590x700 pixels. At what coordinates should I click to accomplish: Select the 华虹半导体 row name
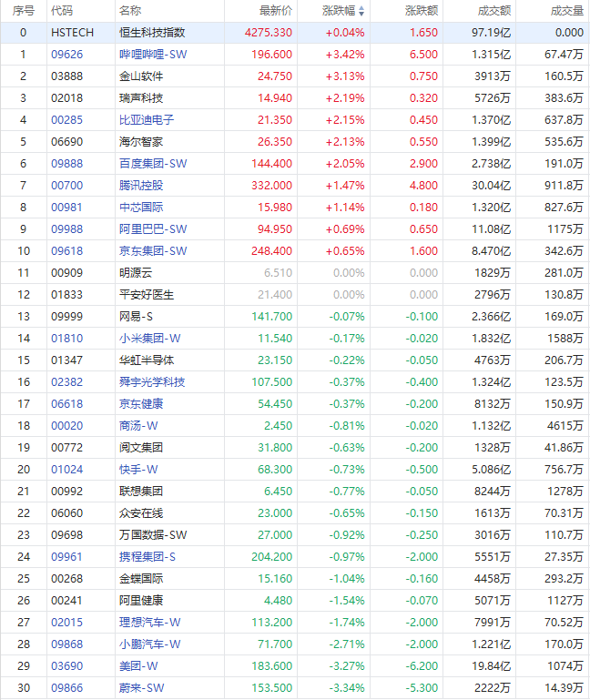coord(147,360)
